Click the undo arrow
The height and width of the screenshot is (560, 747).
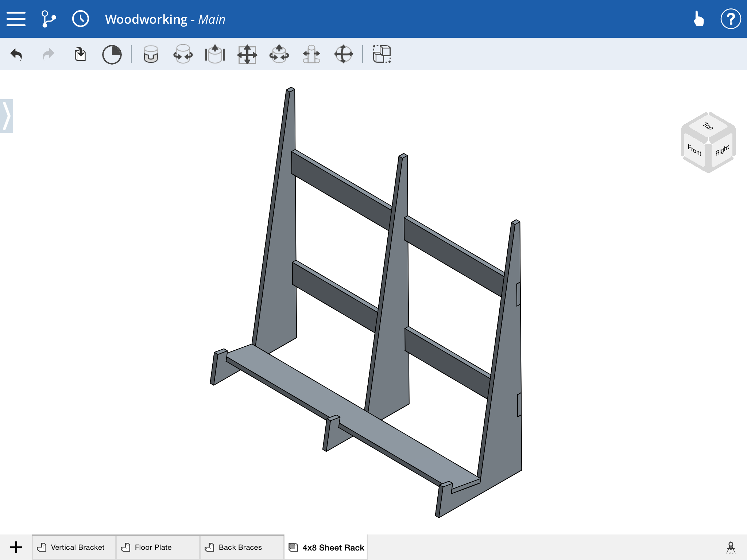(x=16, y=55)
